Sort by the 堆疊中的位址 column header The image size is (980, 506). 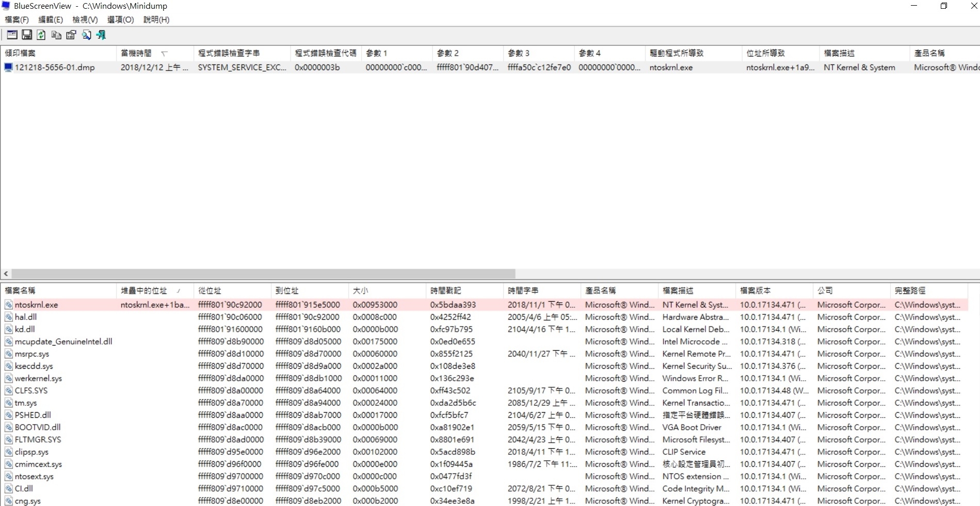pyautogui.click(x=155, y=290)
